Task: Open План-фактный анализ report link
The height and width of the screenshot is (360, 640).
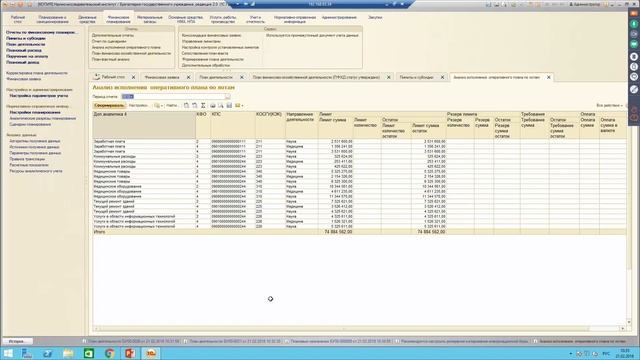Action: pos(111,59)
